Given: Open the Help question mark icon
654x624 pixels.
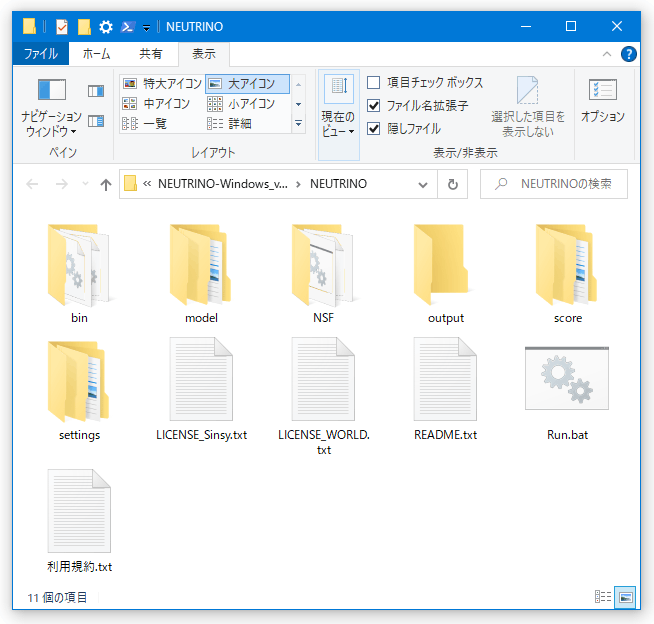Looking at the screenshot, I should point(629,54).
